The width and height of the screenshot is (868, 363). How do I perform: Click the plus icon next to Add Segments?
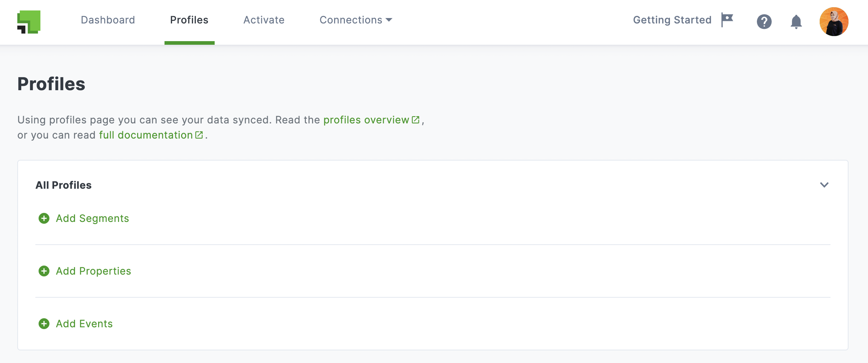44,218
